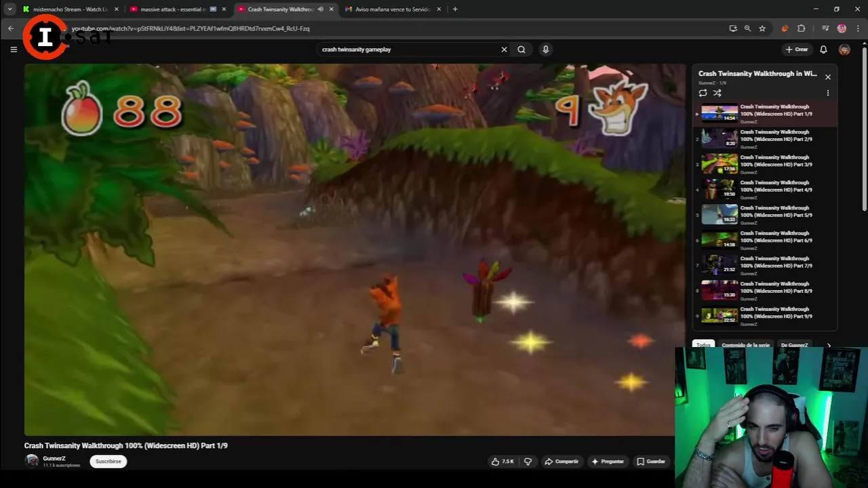
Task: Open the GunnerZ channel name link
Action: pyautogui.click(x=54, y=459)
